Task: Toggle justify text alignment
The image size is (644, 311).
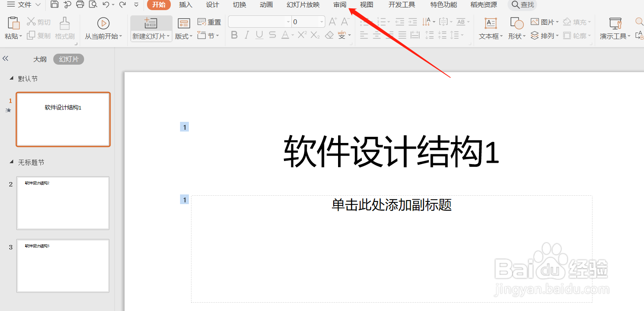Action: 402,35
